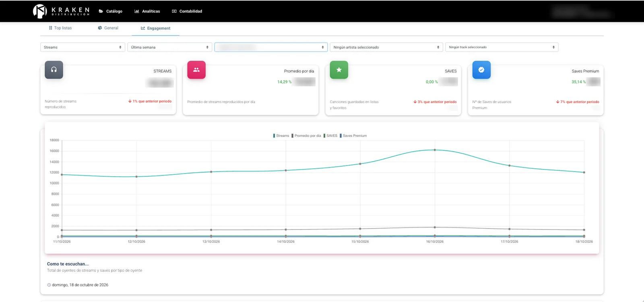The height and width of the screenshot is (302, 644).
Task: Click the bar chart icon beside Analíticas
Action: click(137, 11)
